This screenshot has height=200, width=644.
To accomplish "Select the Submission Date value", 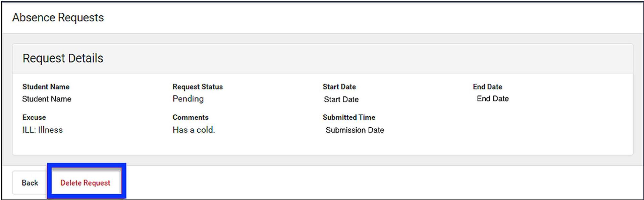I will (x=355, y=130).
